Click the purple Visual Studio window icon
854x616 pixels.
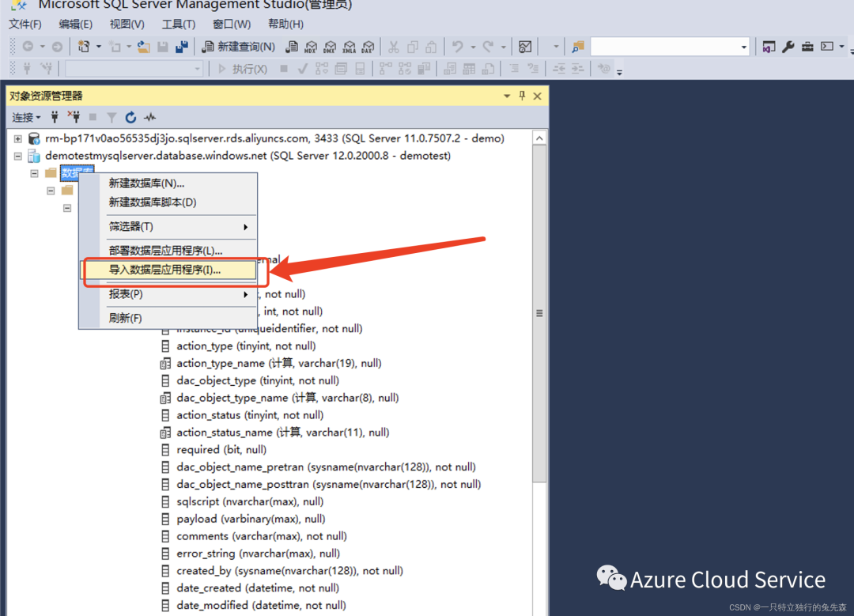point(769,47)
